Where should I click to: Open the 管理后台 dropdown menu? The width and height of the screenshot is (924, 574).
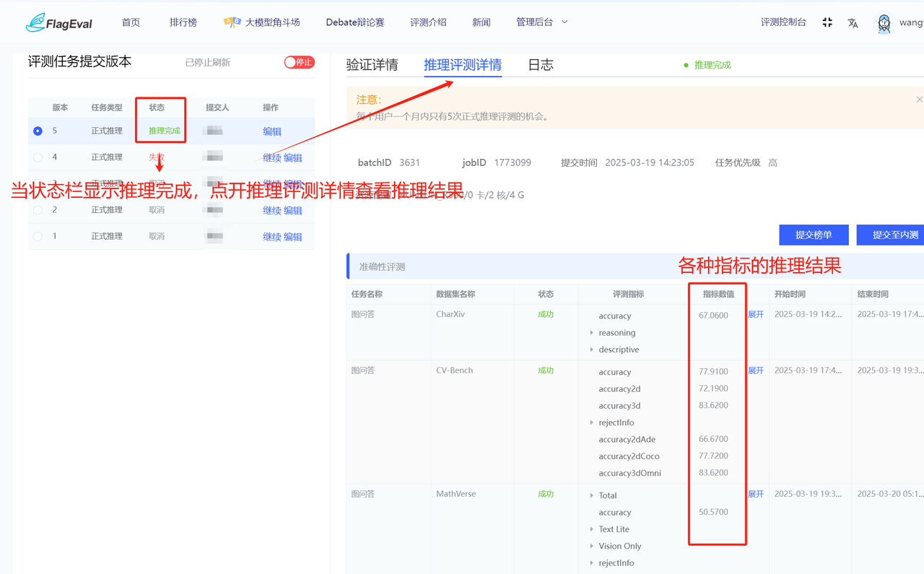pos(541,22)
